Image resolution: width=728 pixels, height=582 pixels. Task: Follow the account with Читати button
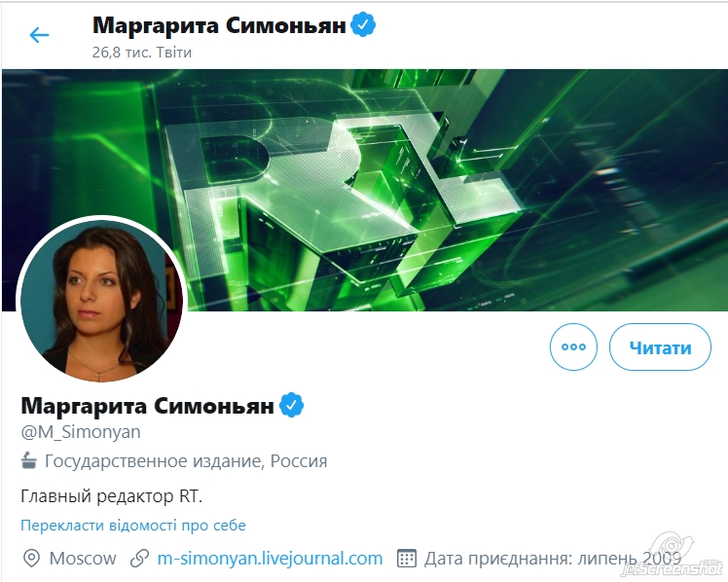click(660, 347)
